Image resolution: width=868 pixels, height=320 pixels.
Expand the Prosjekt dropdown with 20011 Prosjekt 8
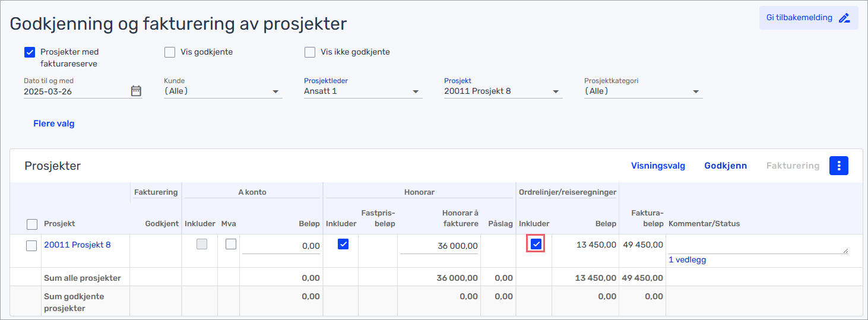coord(503,91)
